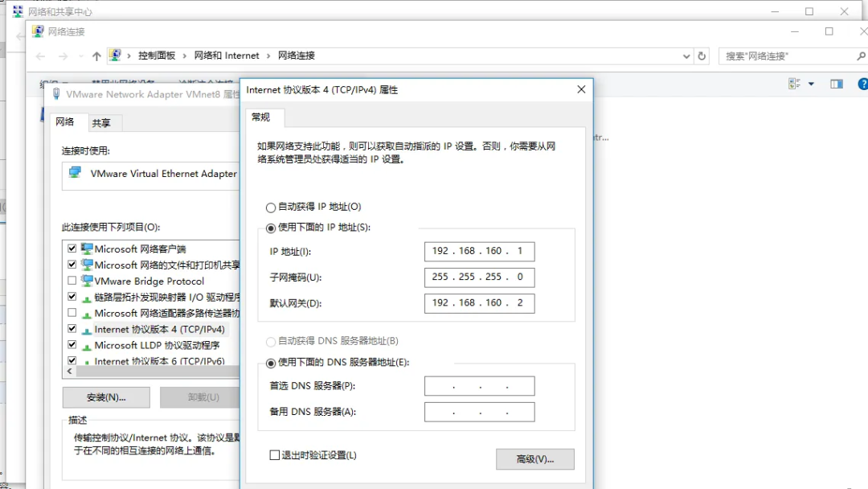Uncheck Internet 协议版本 6 (TCP/IPv6) checkbox
Screen dimensions: 868x489
click(72, 360)
